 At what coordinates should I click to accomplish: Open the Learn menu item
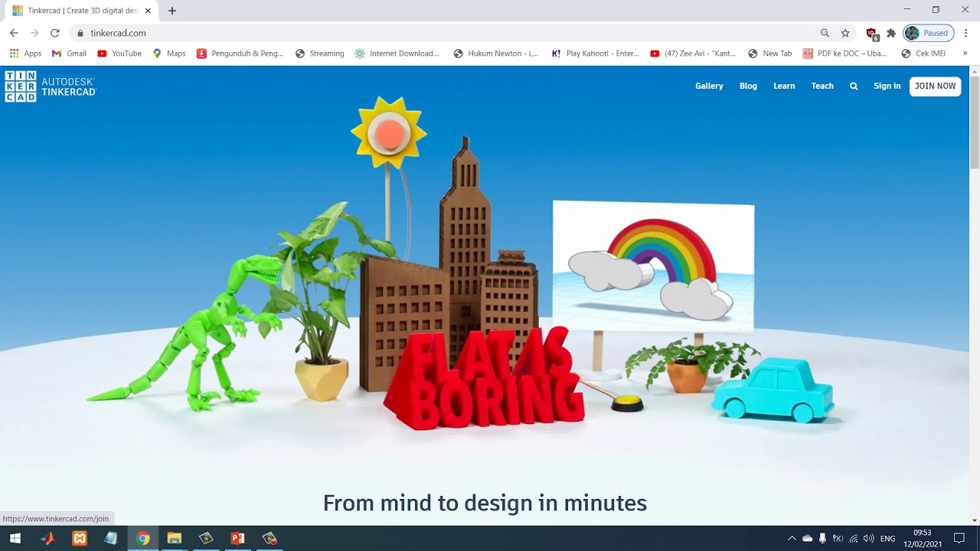784,86
